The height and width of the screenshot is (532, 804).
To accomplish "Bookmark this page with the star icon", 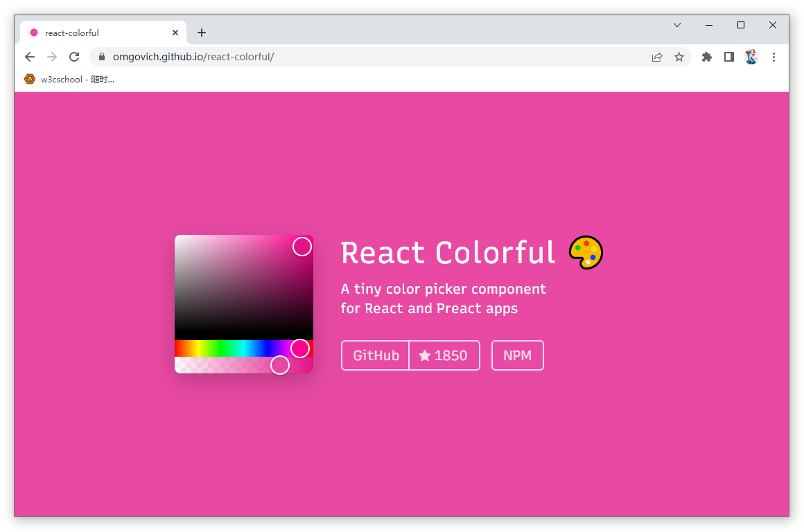I will coord(679,57).
